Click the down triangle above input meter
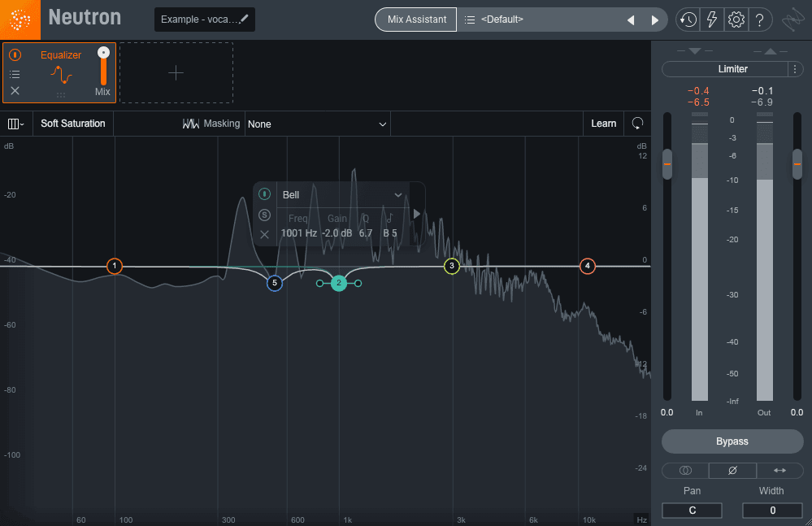 [695, 50]
